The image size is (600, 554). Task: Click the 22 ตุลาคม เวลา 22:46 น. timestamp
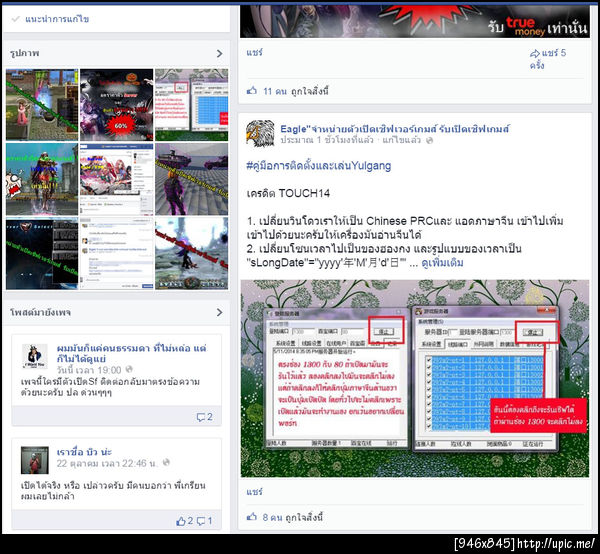(x=107, y=463)
